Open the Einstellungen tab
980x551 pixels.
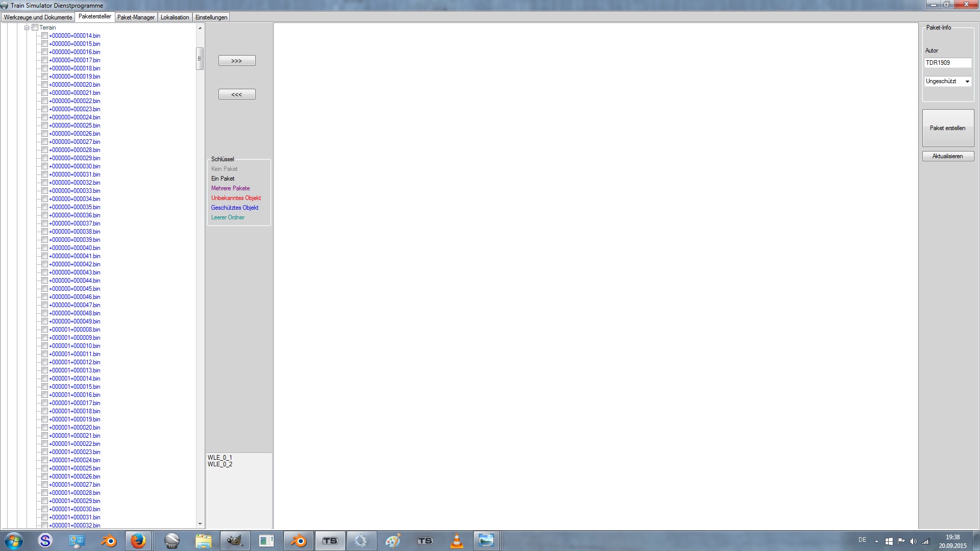[211, 17]
